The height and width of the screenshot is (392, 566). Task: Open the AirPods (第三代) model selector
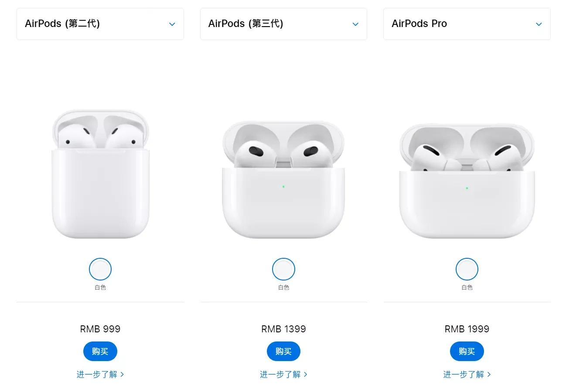click(x=283, y=24)
